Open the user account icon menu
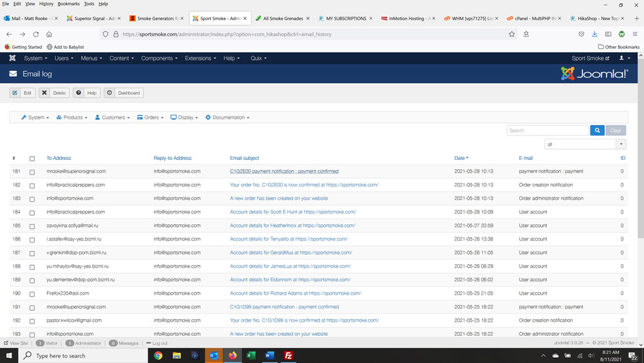 624,59
